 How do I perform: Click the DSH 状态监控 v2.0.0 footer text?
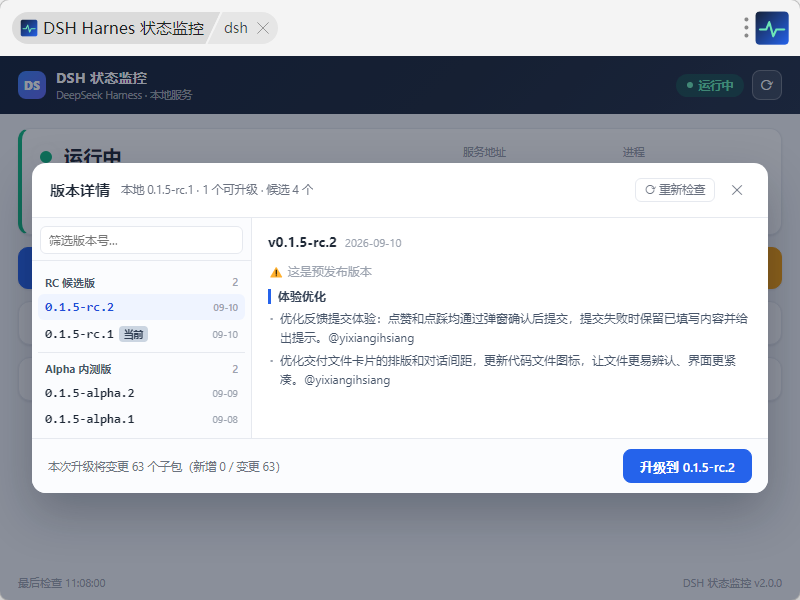pyautogui.click(x=732, y=583)
